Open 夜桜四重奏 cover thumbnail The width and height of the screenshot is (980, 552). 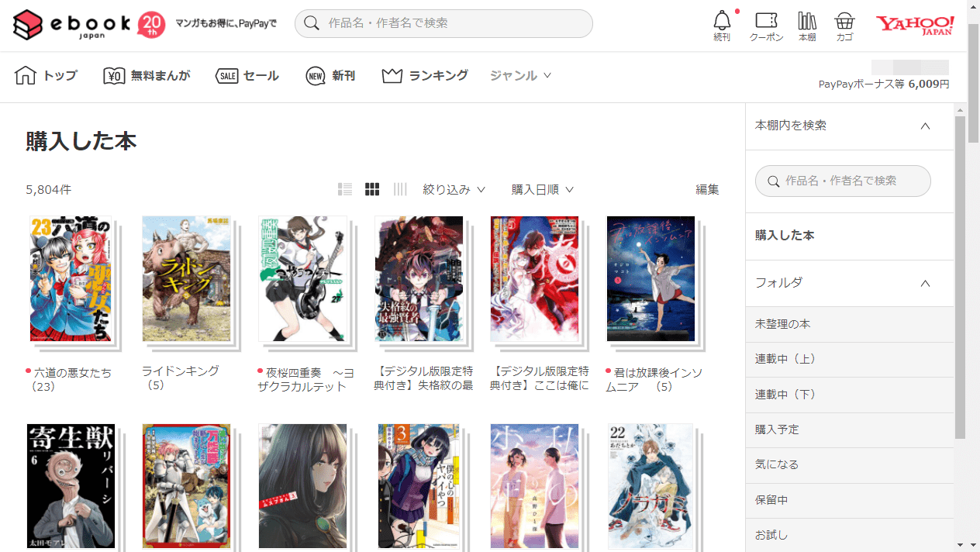click(x=302, y=279)
